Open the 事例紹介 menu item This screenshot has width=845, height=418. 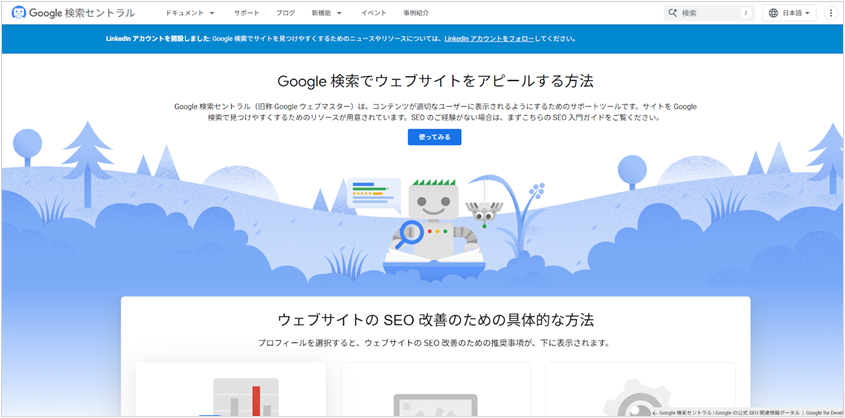pos(416,13)
